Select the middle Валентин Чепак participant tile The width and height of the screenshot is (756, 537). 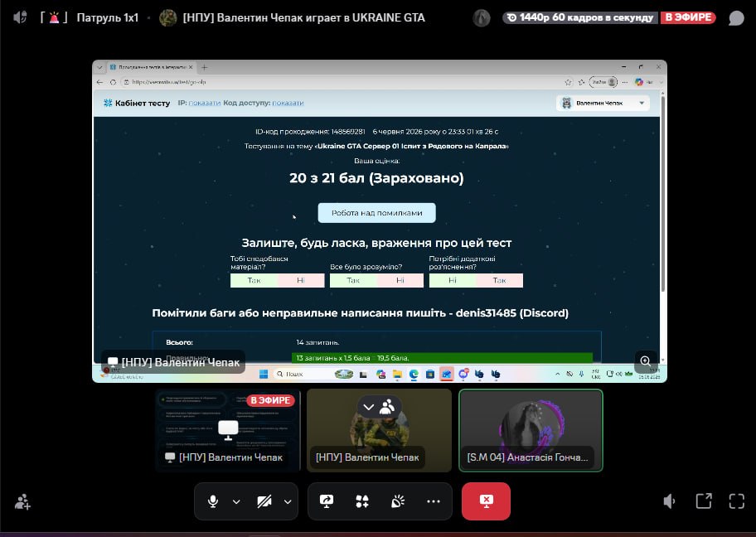(379, 430)
